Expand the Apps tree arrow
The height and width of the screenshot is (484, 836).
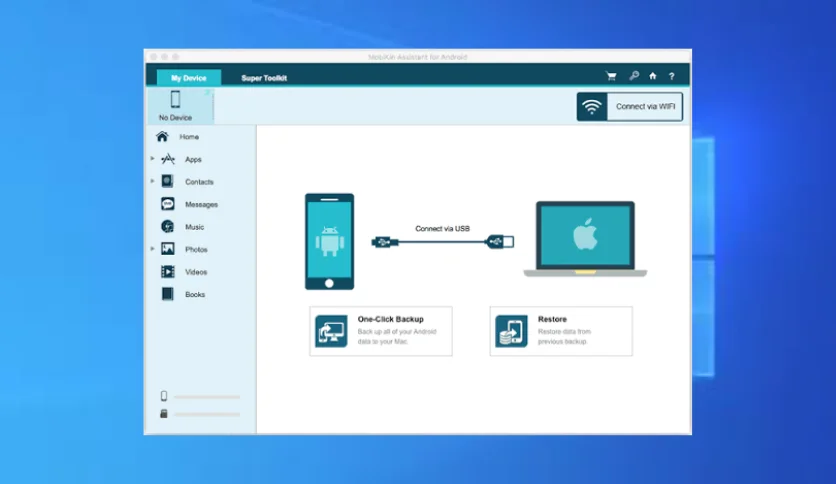click(x=152, y=159)
